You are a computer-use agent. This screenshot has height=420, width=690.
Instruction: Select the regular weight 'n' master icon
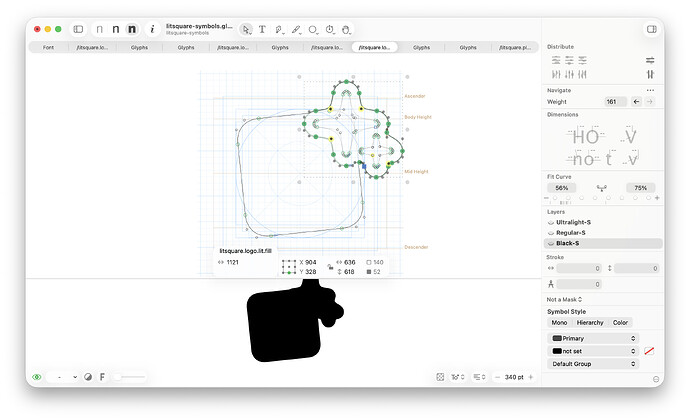point(115,29)
